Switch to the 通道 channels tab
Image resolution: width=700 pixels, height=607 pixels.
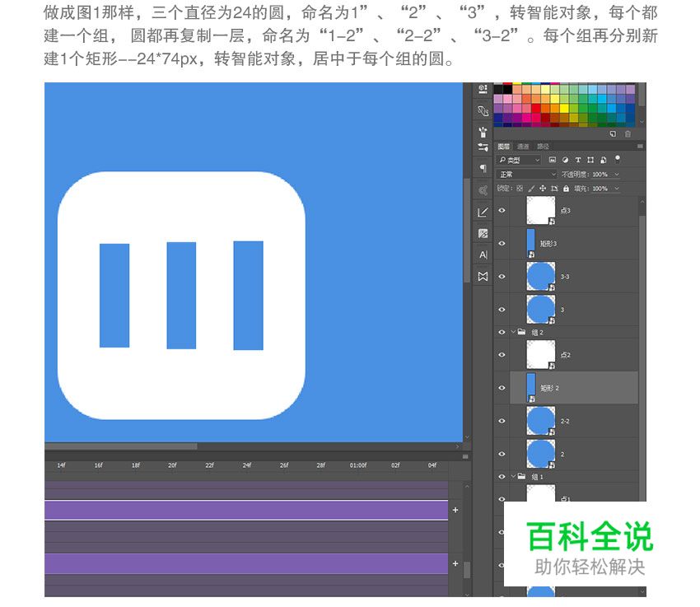(521, 146)
